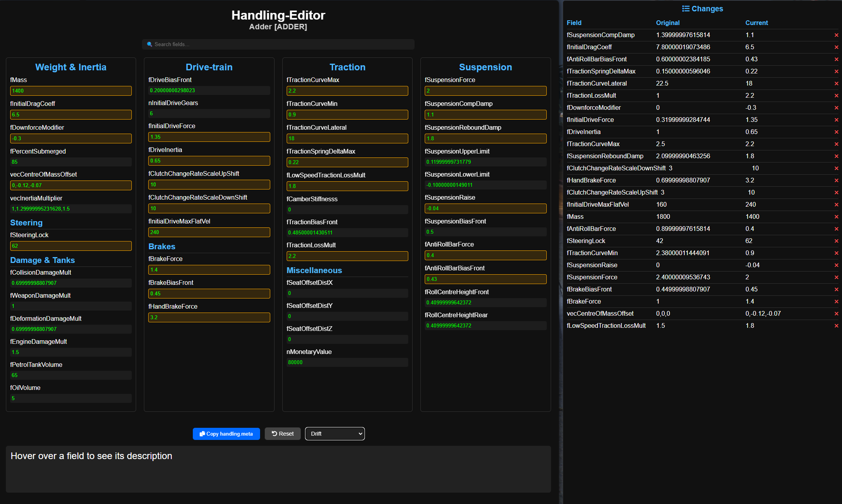
Task: Open the Drift preset dropdown
Action: [x=335, y=434]
